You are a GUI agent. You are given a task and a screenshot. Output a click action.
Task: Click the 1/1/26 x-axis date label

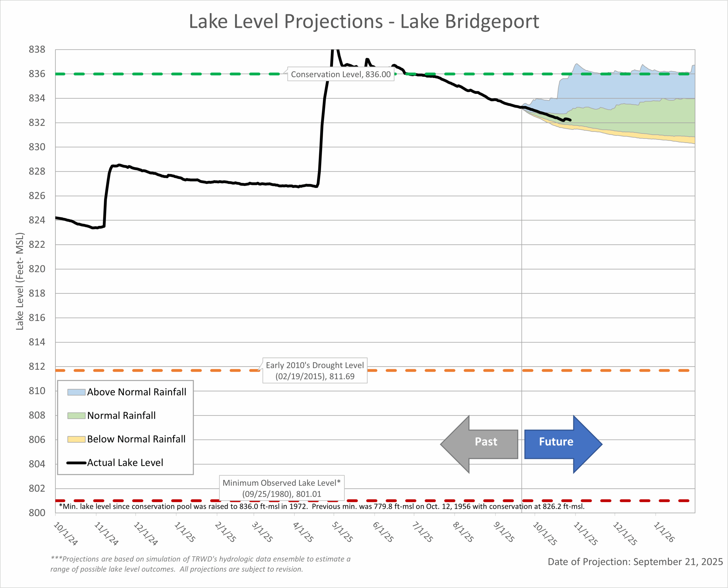pos(664,532)
